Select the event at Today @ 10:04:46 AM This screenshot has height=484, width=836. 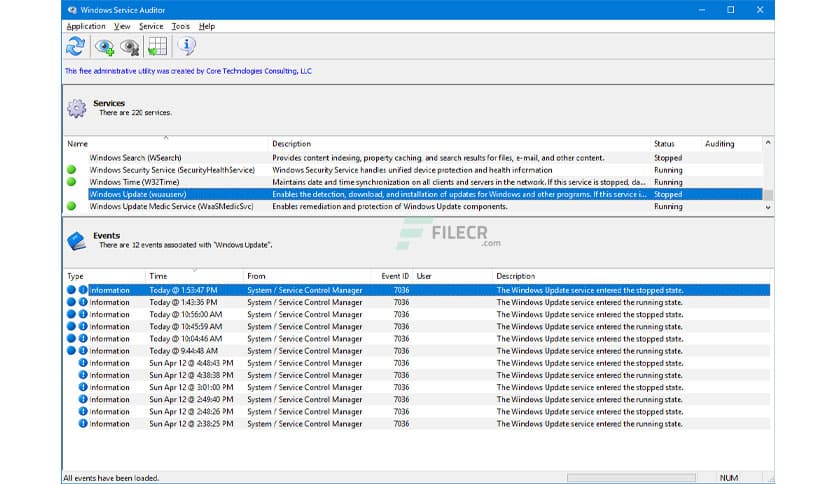click(417, 338)
